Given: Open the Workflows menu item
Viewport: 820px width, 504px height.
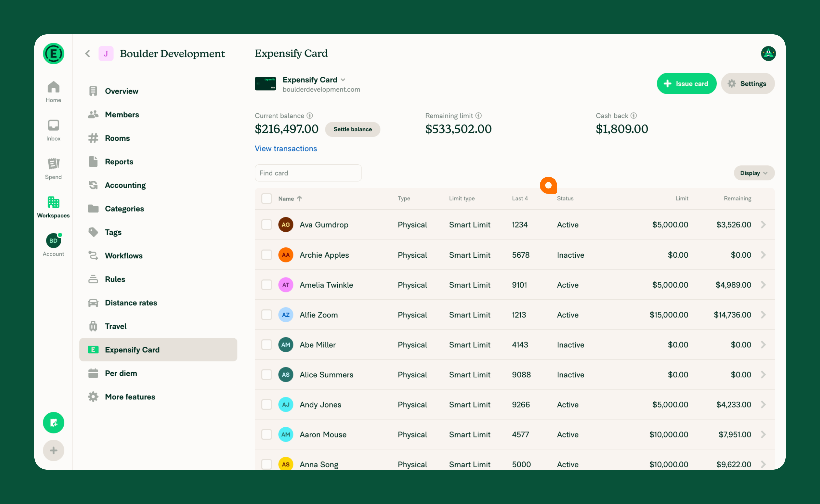Looking at the screenshot, I should point(158,256).
